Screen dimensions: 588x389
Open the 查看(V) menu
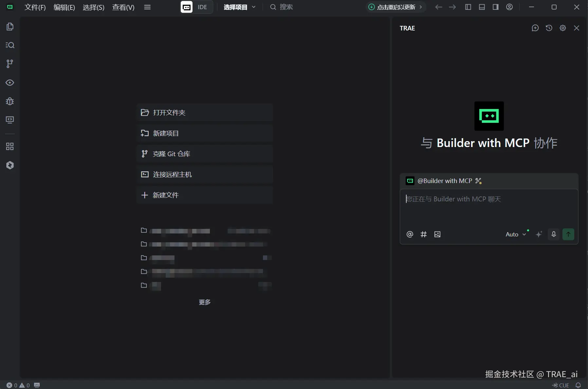pos(123,7)
